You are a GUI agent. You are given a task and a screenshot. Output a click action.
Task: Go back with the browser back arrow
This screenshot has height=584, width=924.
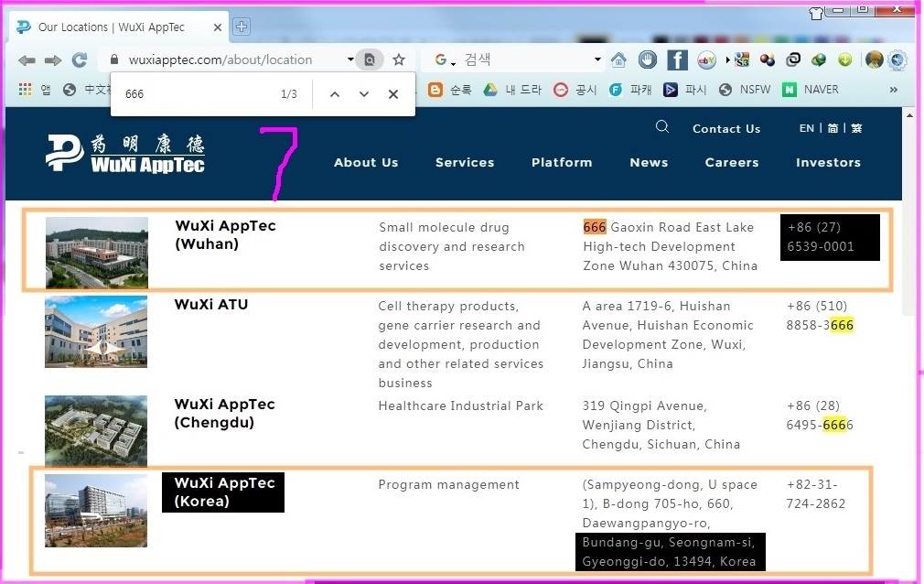[27, 60]
